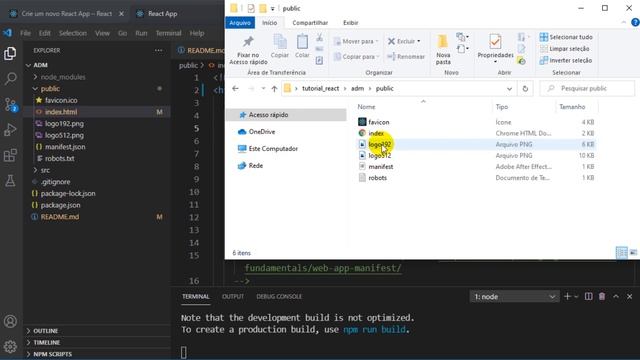Image resolution: width=640 pixels, height=360 pixels.
Task: Open the web-app-manifest link in editor
Action: pyautogui.click(x=323, y=268)
